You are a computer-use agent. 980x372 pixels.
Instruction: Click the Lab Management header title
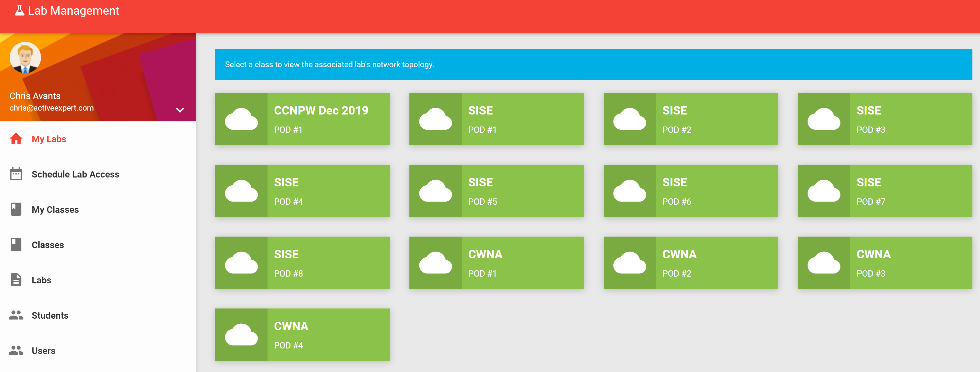[x=73, y=11]
